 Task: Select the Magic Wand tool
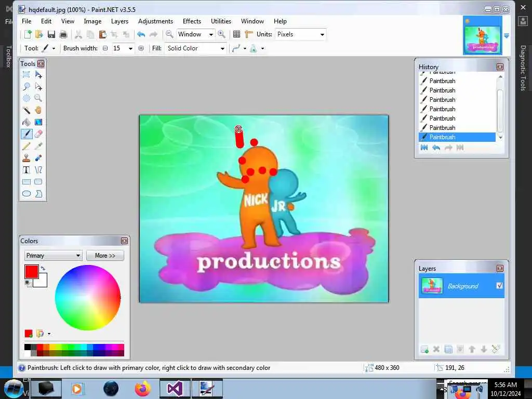click(26, 110)
